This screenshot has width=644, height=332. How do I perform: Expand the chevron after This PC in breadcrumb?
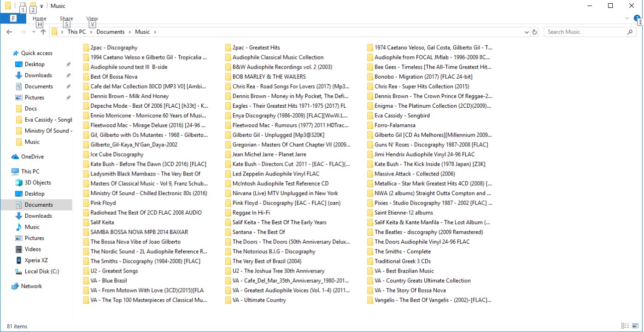[x=91, y=32]
